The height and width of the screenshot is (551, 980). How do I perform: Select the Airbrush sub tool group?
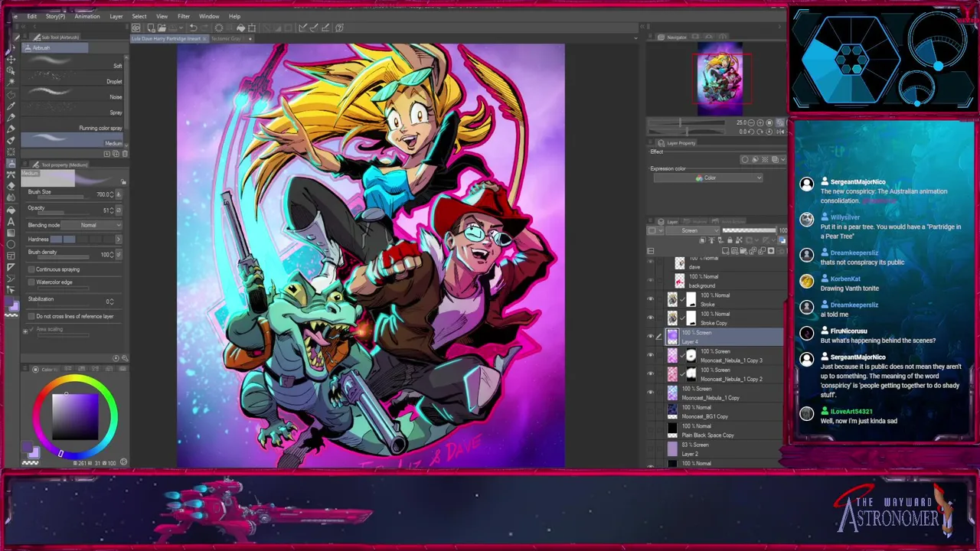[x=55, y=47]
